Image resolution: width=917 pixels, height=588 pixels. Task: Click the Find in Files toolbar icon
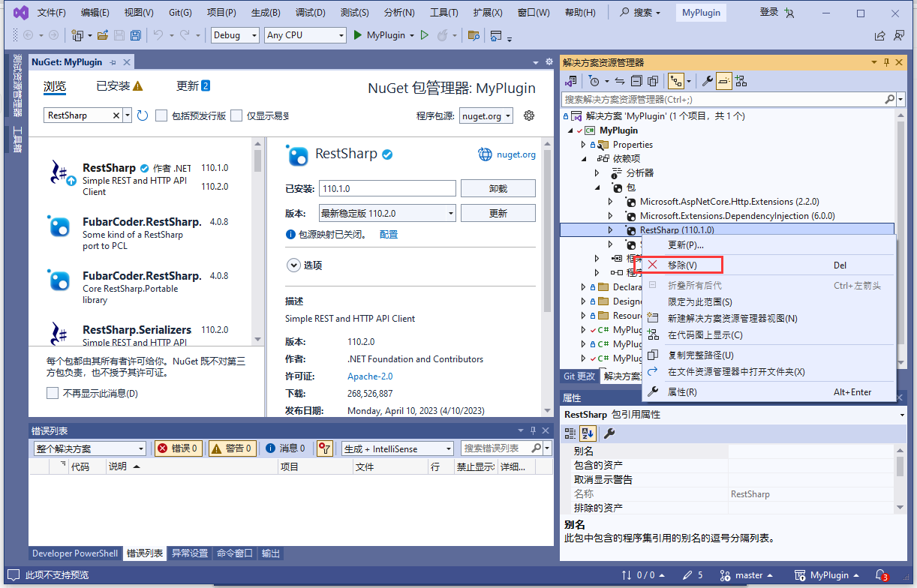click(473, 35)
